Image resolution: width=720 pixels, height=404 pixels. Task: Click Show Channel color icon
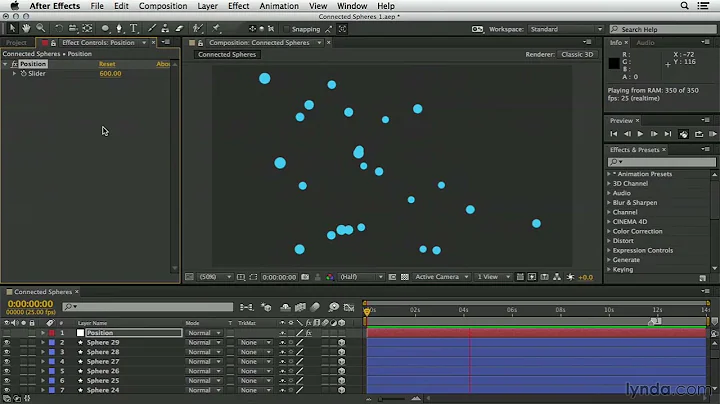coord(330,277)
